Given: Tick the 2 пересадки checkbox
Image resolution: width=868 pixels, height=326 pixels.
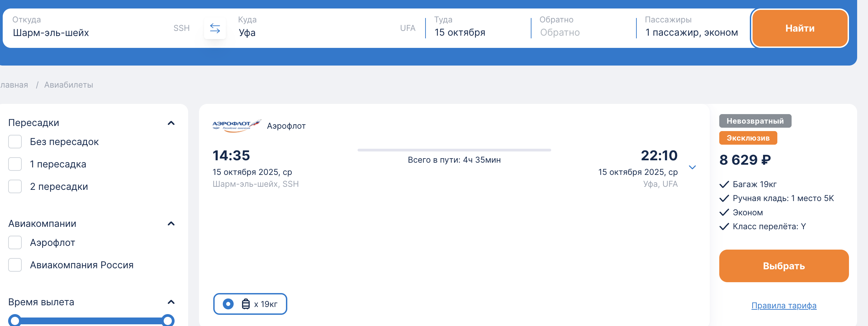Looking at the screenshot, I should pyautogui.click(x=15, y=186).
